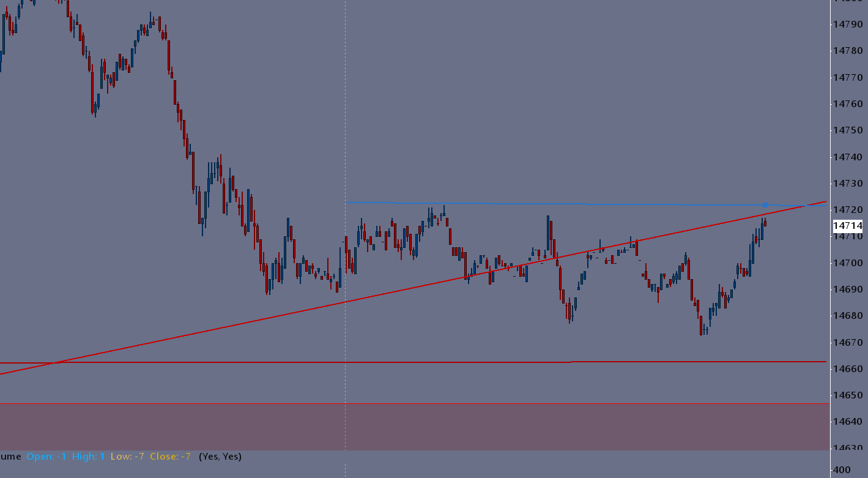Click the "Low: -7" indicator value

[127, 457]
